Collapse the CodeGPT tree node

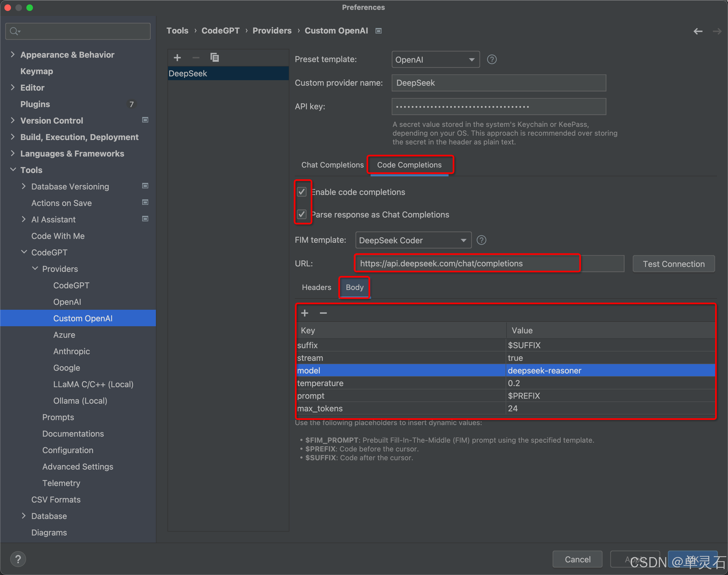click(24, 252)
